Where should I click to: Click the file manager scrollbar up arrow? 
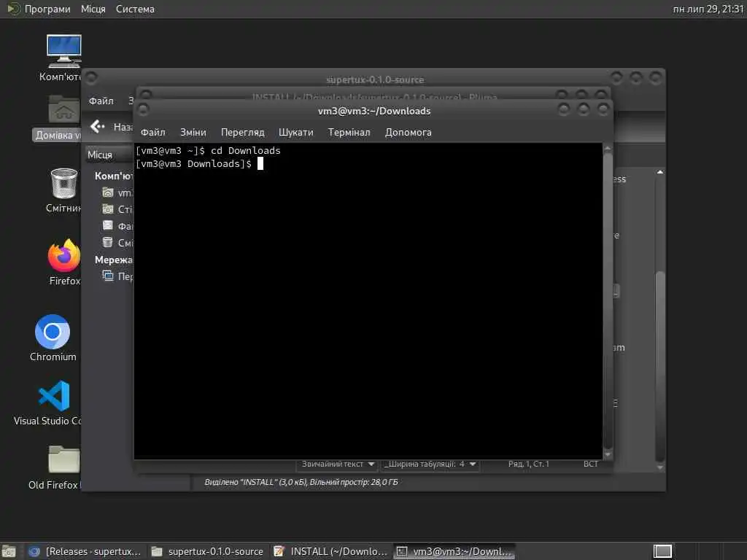(659, 172)
